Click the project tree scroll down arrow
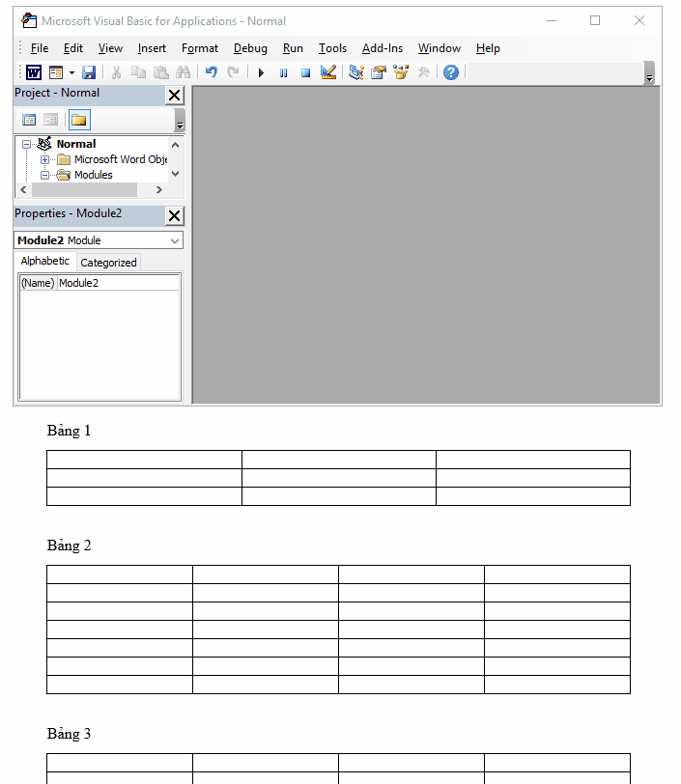This screenshot has width=681, height=784. pyautogui.click(x=175, y=174)
